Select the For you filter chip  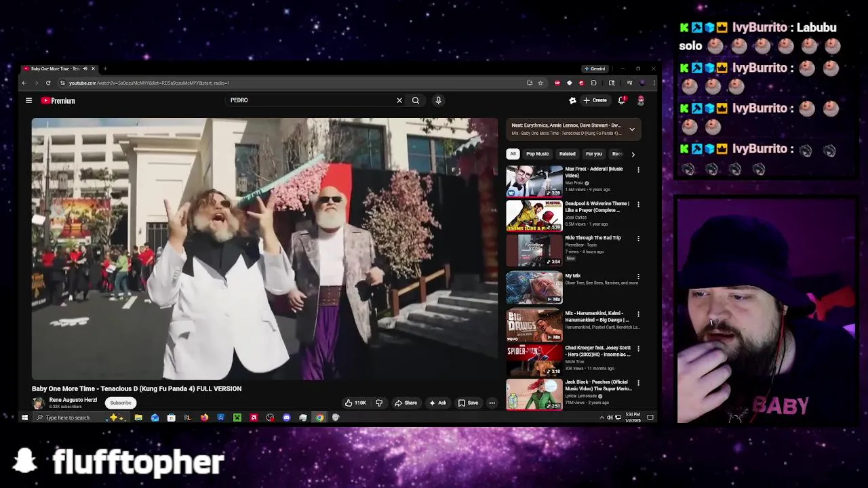[x=594, y=154]
